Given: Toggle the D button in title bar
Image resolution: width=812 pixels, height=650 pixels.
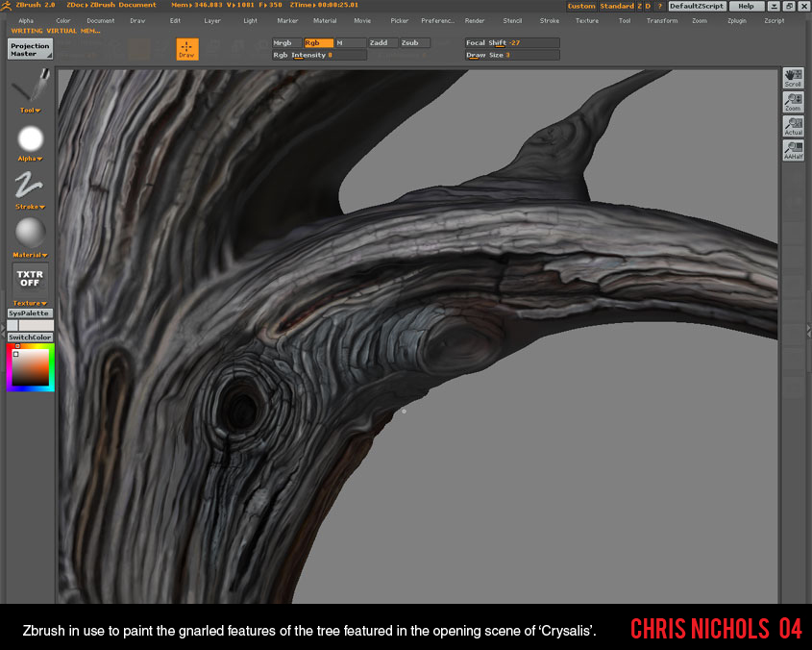Looking at the screenshot, I should point(648,6).
